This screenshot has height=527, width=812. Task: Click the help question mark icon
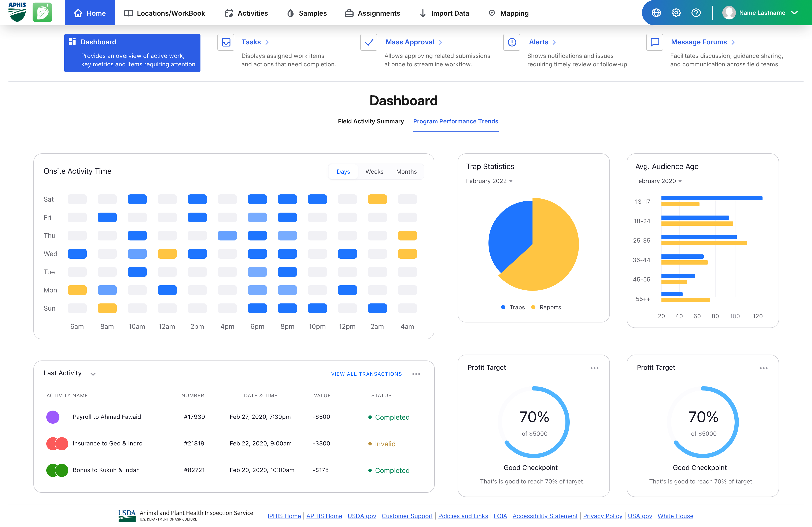tap(696, 13)
